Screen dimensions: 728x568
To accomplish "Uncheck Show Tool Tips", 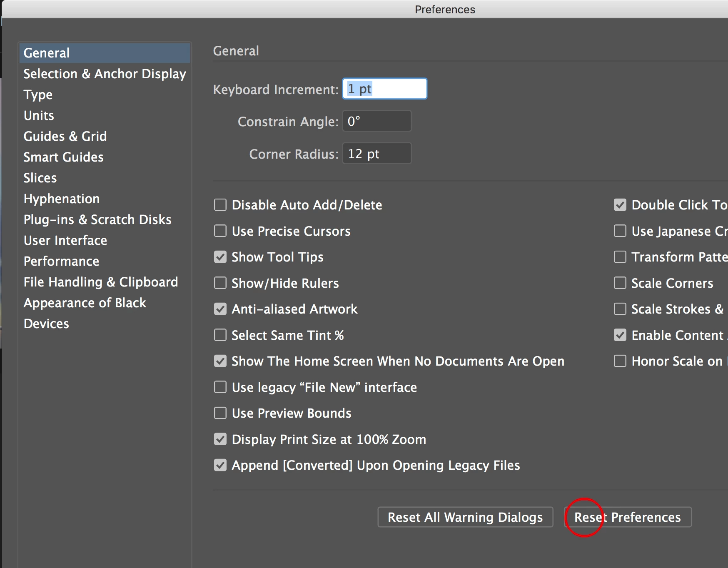I will (x=220, y=257).
